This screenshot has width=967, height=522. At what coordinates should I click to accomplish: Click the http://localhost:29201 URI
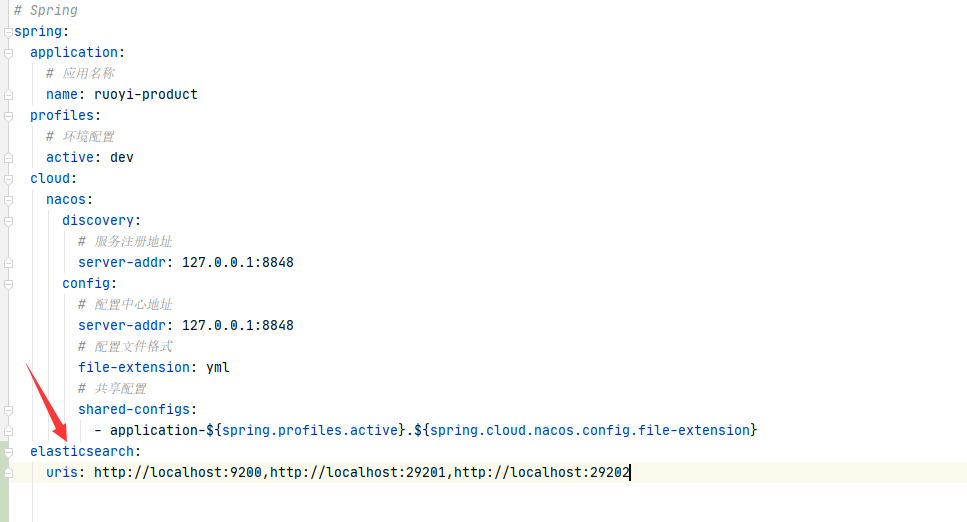pyautogui.click(x=358, y=472)
